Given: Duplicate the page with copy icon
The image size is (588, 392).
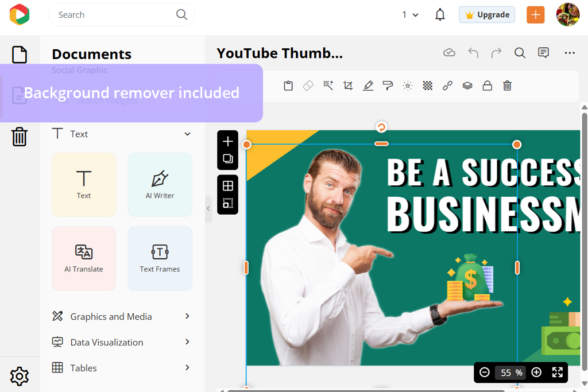Looking at the screenshot, I should [227, 159].
